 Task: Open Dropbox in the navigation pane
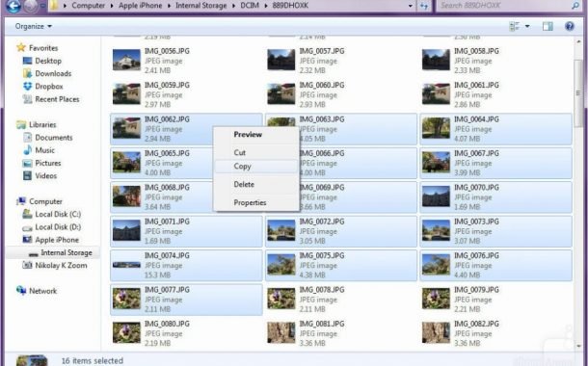click(49, 86)
